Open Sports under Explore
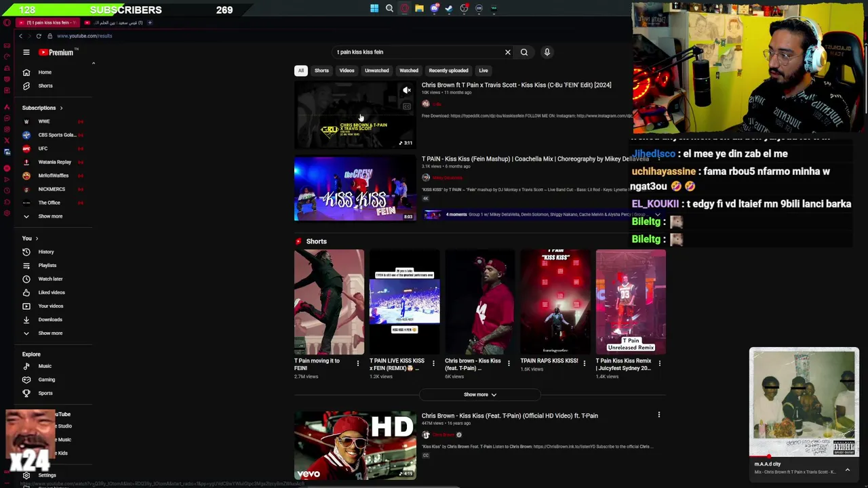 coord(45,393)
